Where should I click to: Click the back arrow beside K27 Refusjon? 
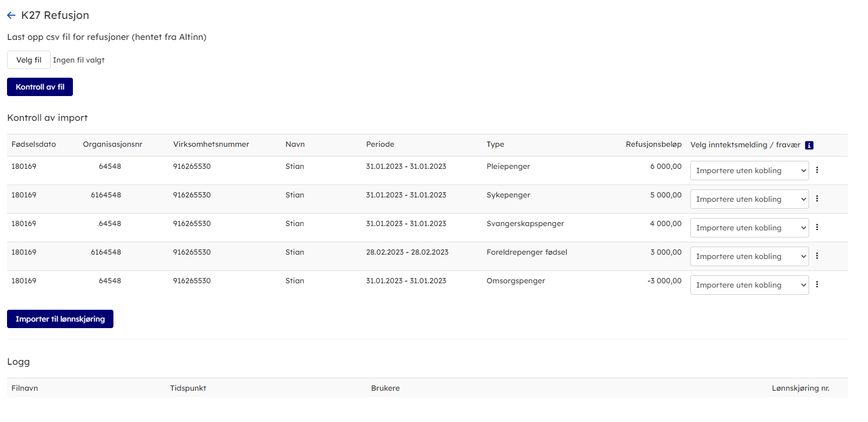tap(11, 16)
